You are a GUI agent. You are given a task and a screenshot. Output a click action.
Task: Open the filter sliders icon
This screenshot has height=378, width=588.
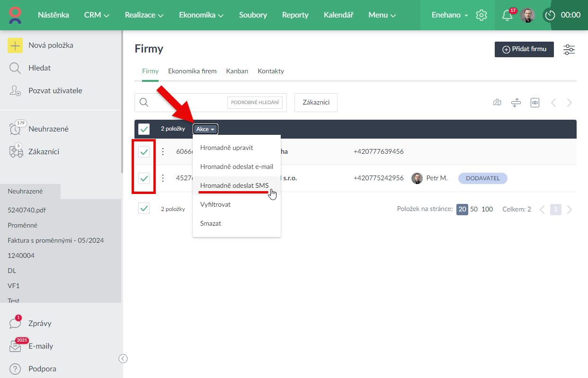569,50
